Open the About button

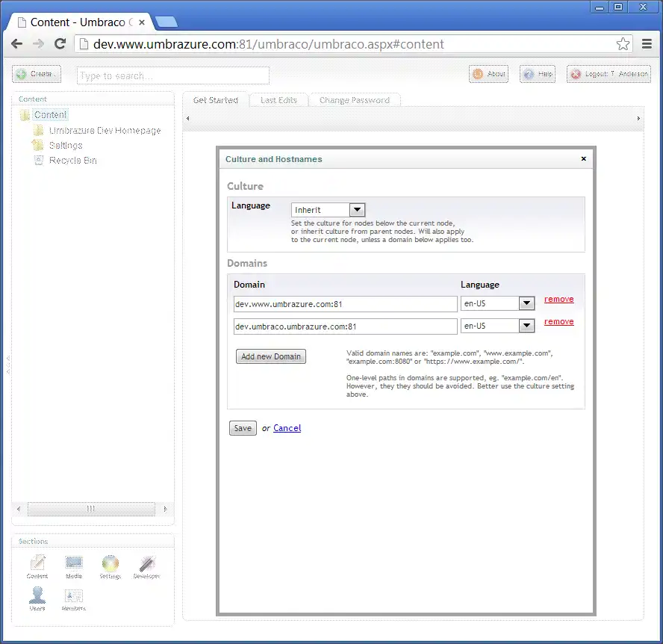click(489, 74)
